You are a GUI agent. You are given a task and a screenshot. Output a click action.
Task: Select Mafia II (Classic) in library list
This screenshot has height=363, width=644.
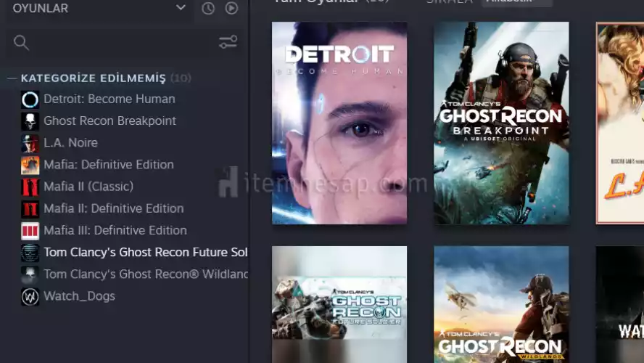coord(88,187)
